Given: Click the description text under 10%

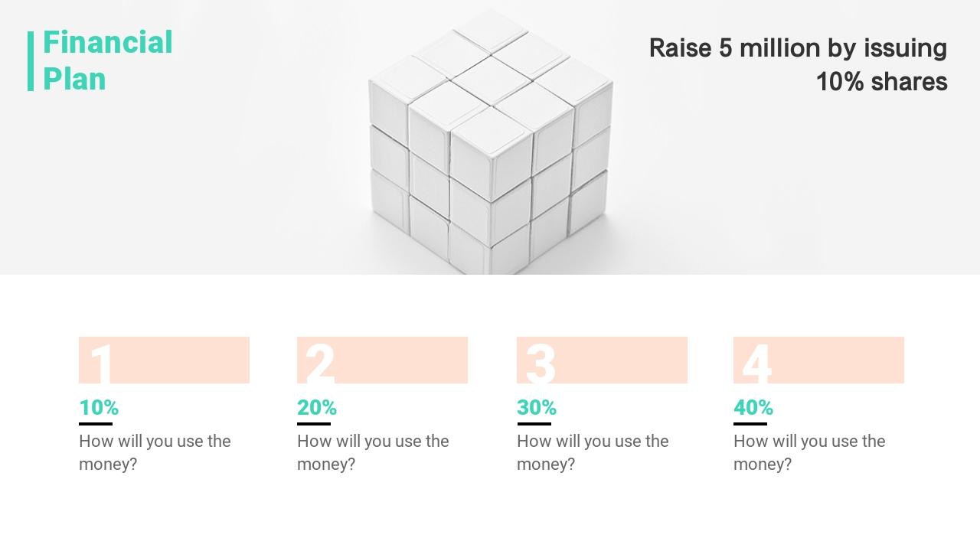Looking at the screenshot, I should coord(155,452).
